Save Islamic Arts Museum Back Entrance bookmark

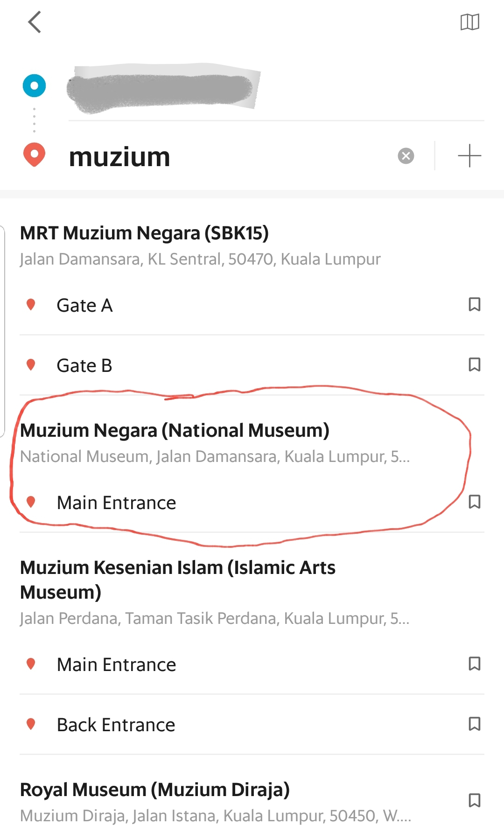tap(474, 724)
